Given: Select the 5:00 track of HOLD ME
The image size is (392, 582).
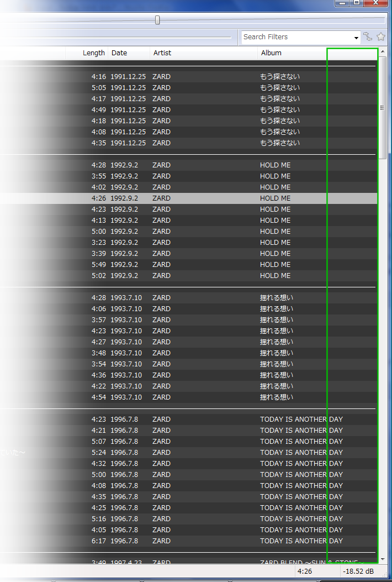Looking at the screenshot, I should (188, 231).
